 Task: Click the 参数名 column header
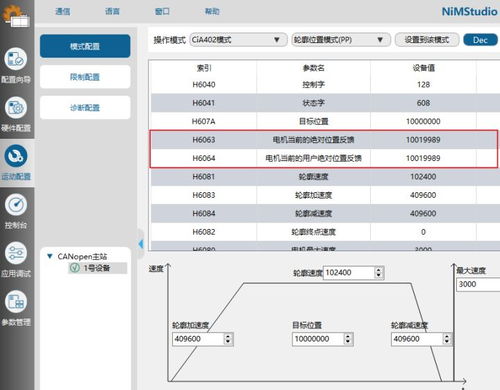tap(313, 68)
